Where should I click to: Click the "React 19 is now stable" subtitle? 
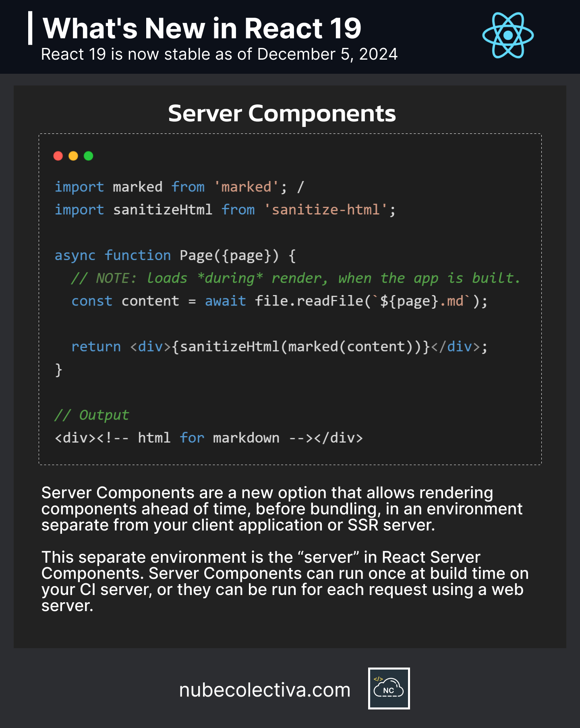pyautogui.click(x=219, y=54)
